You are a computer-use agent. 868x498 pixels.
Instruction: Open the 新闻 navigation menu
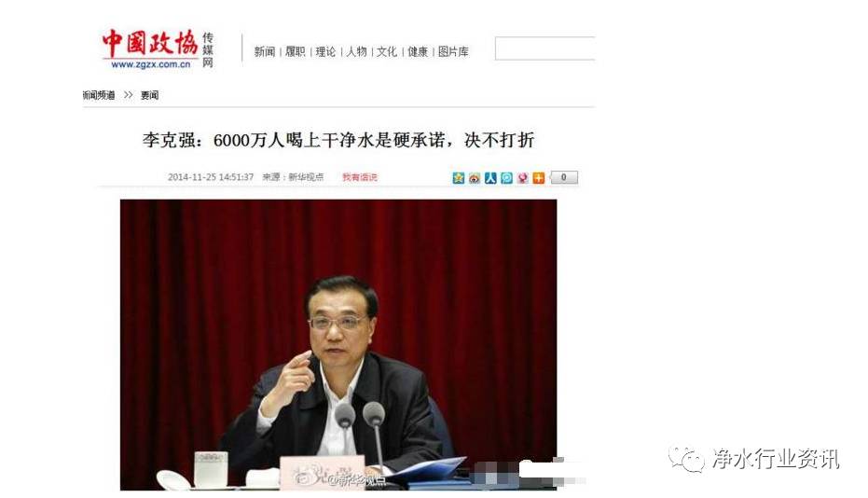265,51
